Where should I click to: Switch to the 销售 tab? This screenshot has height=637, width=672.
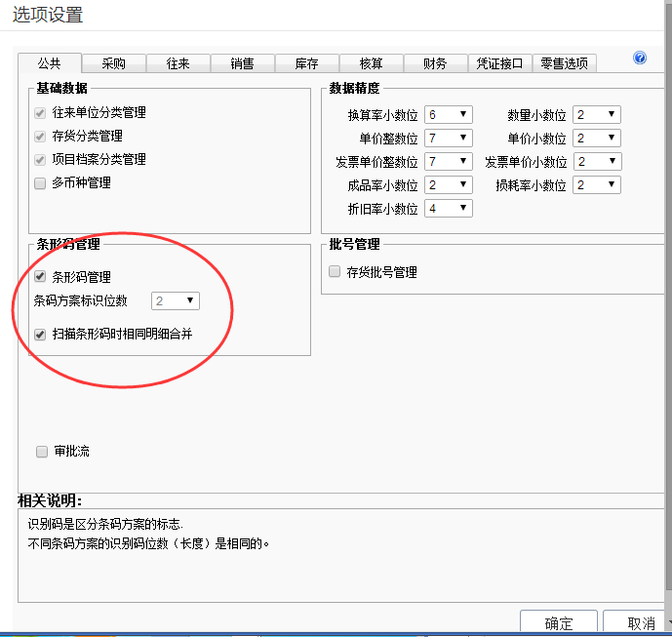(242, 63)
